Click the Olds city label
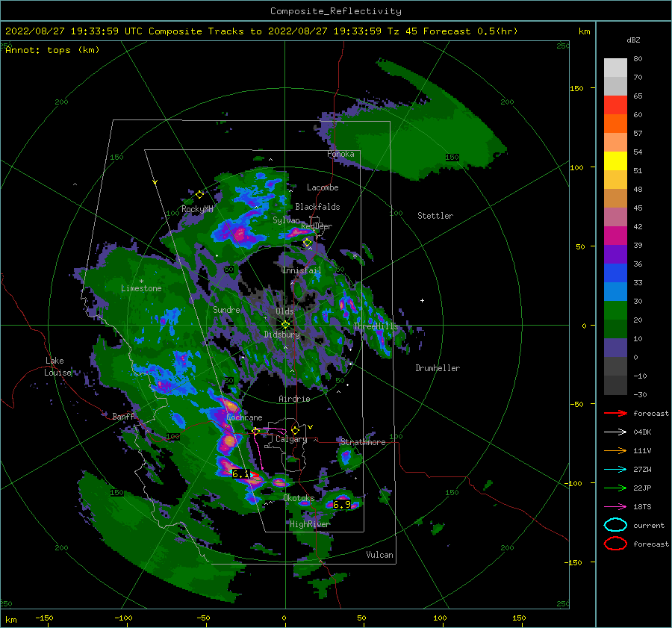 point(284,311)
